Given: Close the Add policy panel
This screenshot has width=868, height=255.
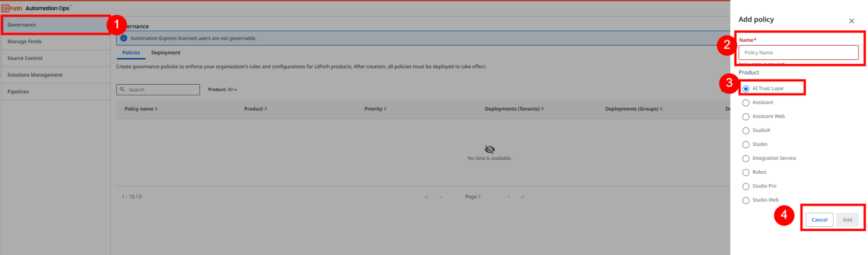Looking at the screenshot, I should (x=851, y=21).
